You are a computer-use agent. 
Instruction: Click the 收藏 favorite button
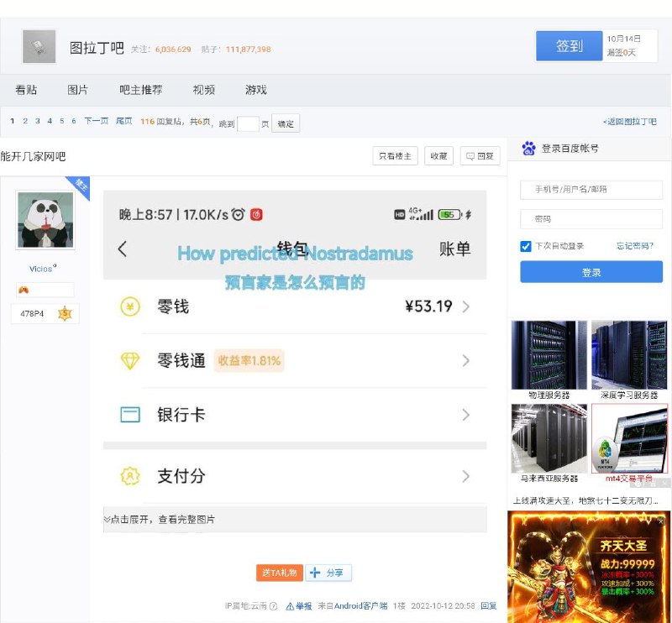[x=438, y=156]
